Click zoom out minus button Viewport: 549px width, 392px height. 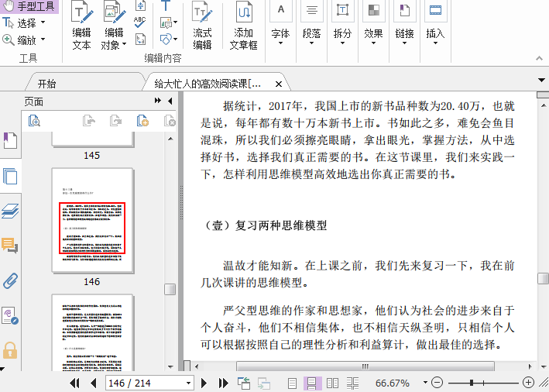coord(437,383)
